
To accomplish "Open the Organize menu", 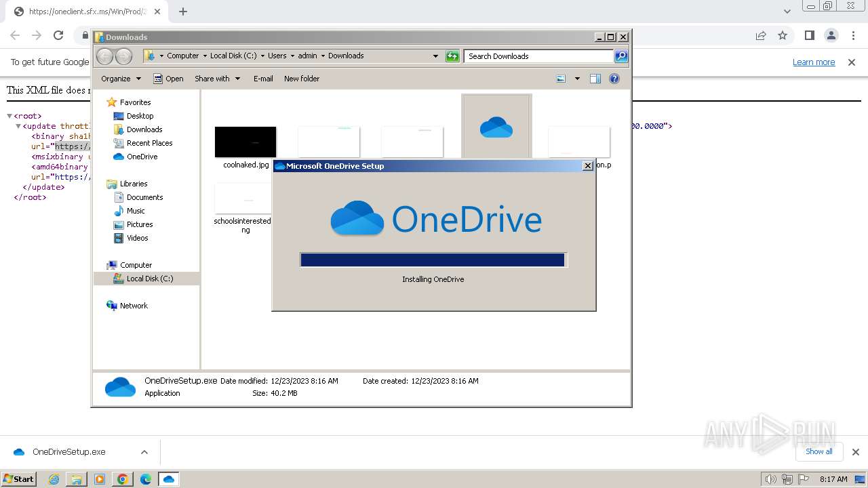I will point(121,79).
